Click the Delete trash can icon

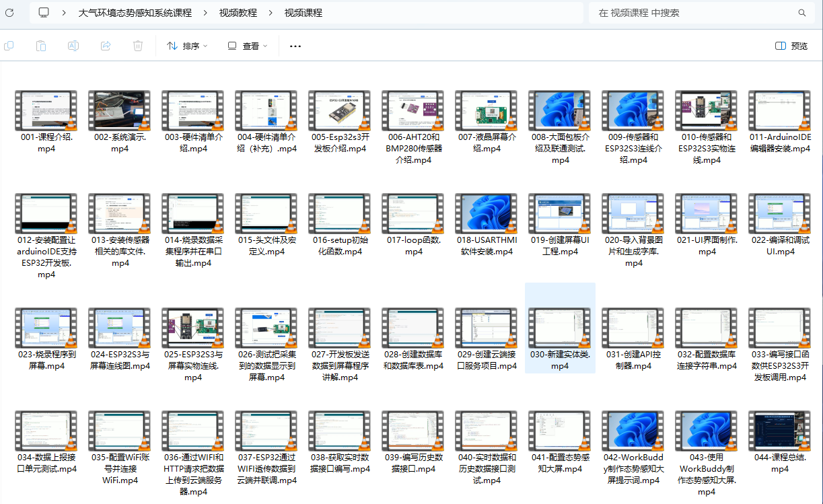pos(138,46)
